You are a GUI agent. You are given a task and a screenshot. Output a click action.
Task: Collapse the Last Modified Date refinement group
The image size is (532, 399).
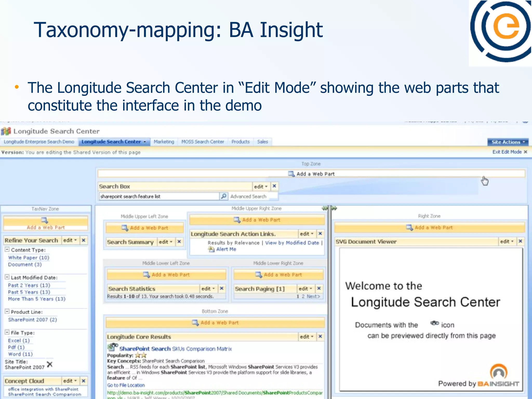coord(7,277)
